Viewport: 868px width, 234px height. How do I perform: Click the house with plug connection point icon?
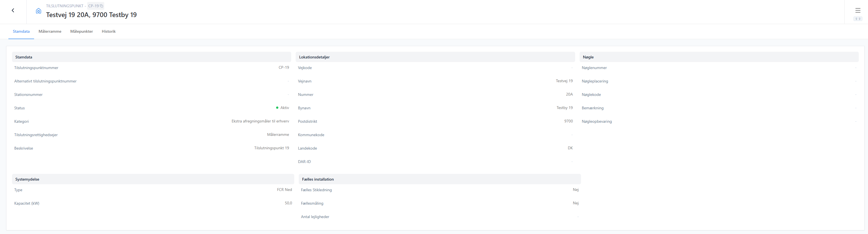coord(39,11)
